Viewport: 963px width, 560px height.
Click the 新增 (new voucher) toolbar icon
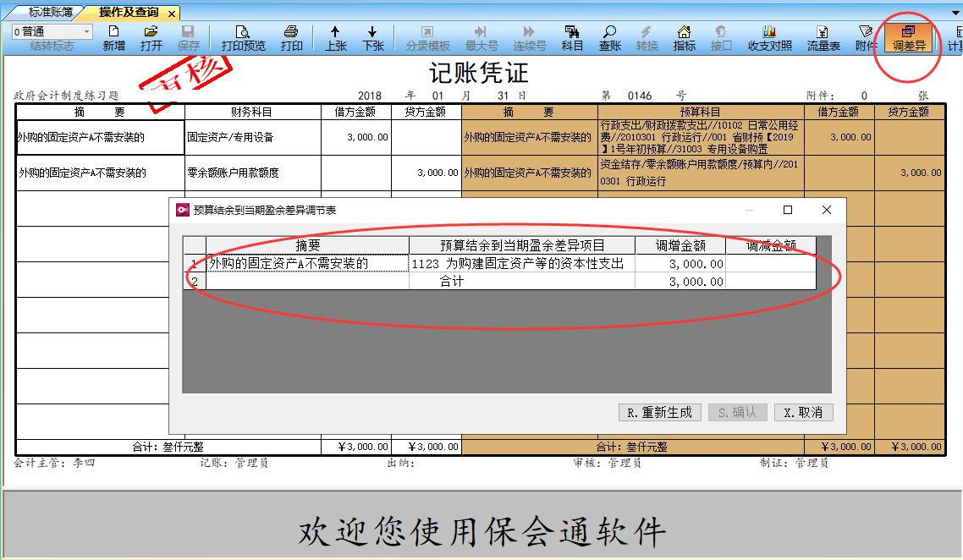[114, 38]
